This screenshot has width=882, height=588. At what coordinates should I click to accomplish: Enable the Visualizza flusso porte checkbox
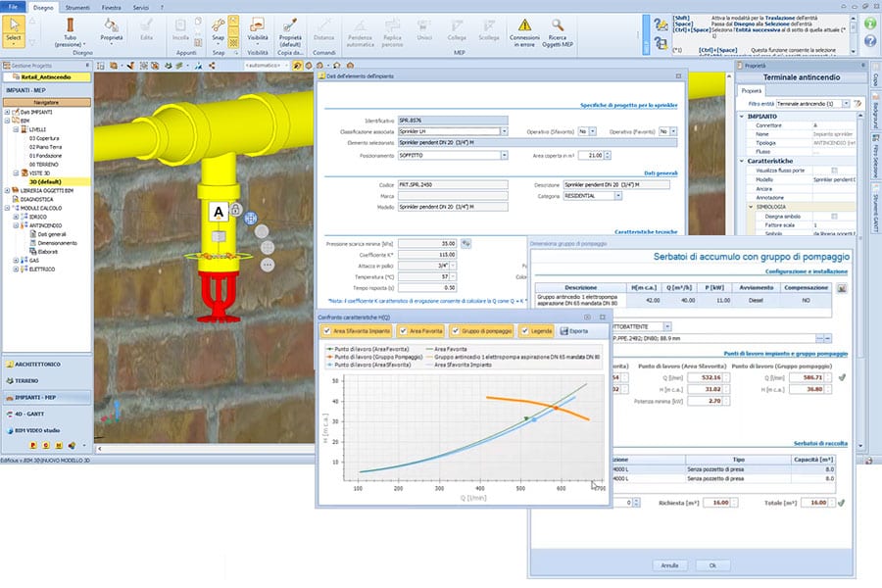coord(834,171)
